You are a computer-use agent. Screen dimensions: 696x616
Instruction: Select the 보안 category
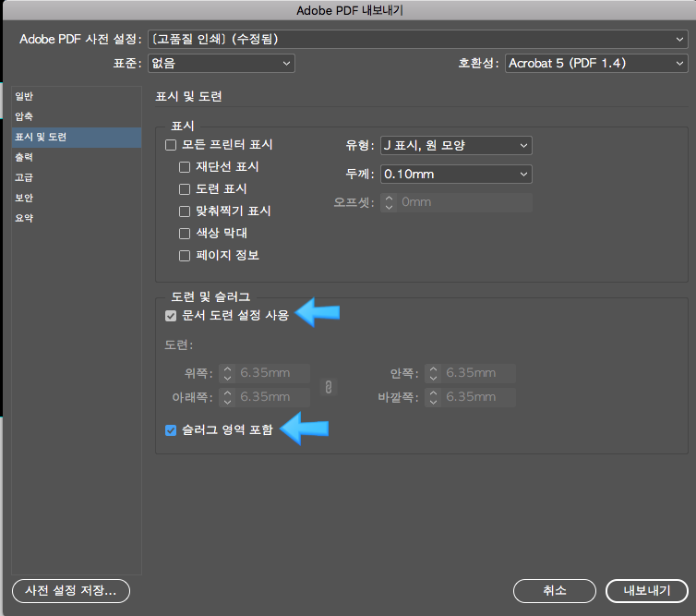77,198
